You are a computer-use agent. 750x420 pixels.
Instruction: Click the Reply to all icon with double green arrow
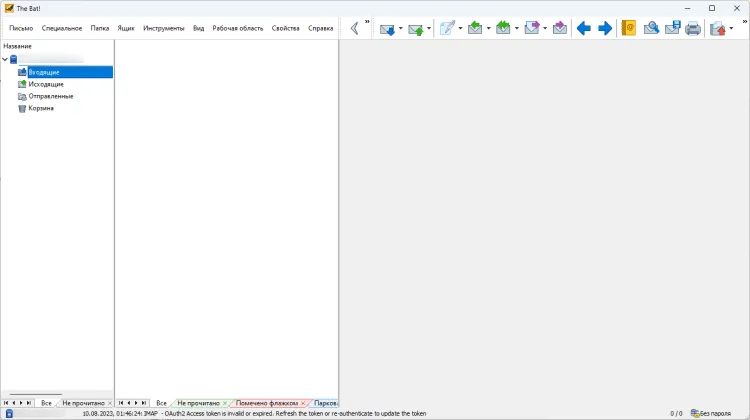(x=503, y=28)
